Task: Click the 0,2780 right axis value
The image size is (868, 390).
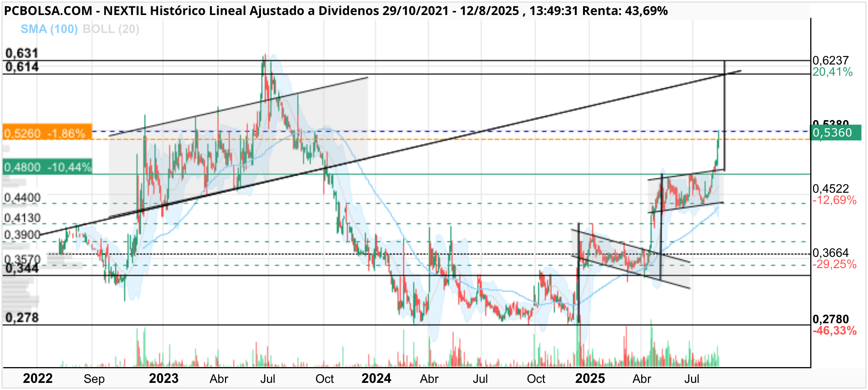Action: tap(831, 319)
